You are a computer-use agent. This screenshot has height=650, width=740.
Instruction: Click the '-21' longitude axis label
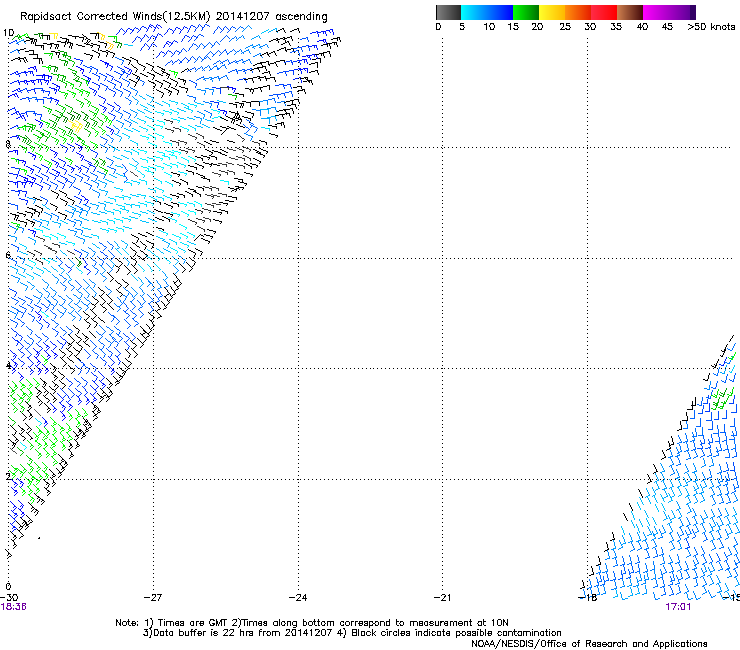442,598
